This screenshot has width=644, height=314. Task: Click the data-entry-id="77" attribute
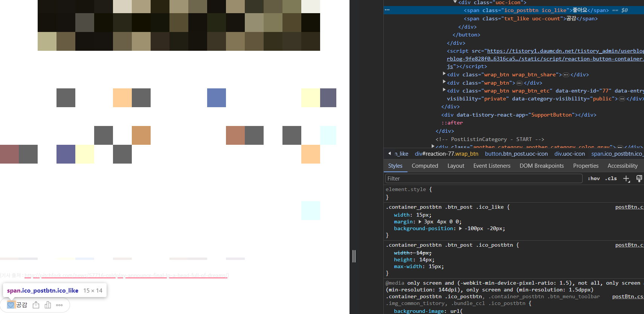(x=583, y=91)
